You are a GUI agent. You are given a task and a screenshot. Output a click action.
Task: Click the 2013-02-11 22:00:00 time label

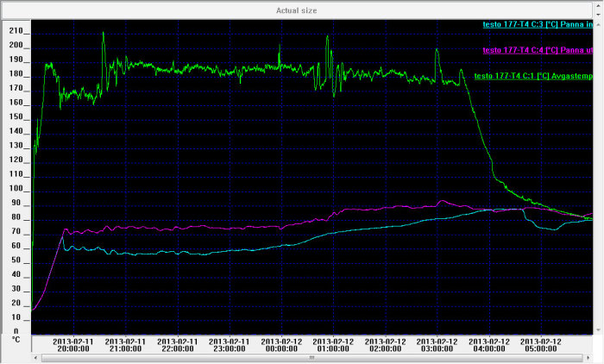(178, 345)
